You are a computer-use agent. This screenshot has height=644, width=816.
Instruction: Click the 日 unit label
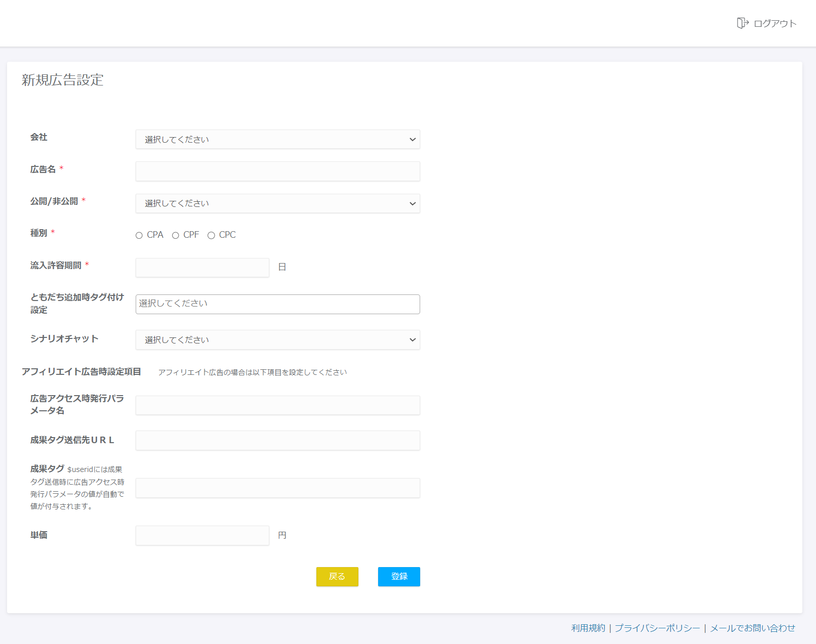[x=282, y=267]
